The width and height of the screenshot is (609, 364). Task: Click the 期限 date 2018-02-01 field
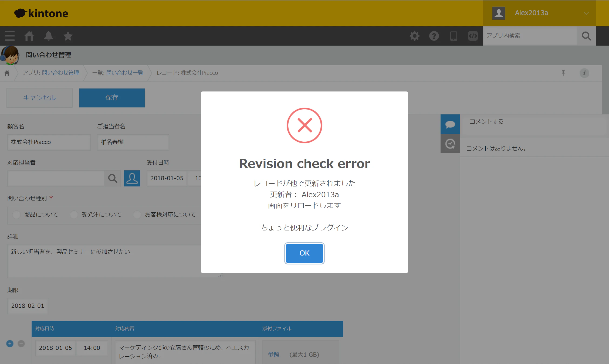pos(28,306)
